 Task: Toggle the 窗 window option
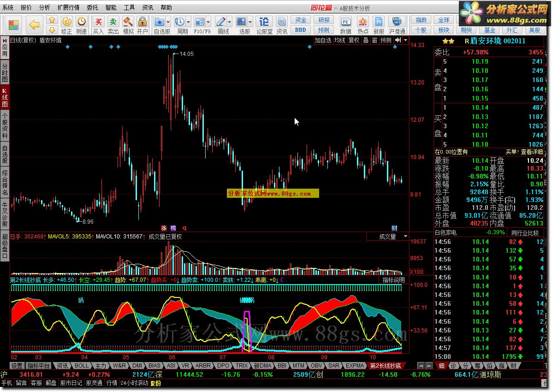click(x=375, y=40)
